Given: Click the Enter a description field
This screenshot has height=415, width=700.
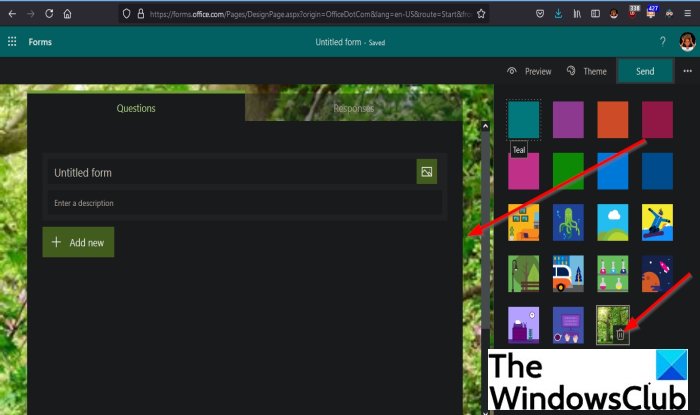Looking at the screenshot, I should pyautogui.click(x=245, y=203).
